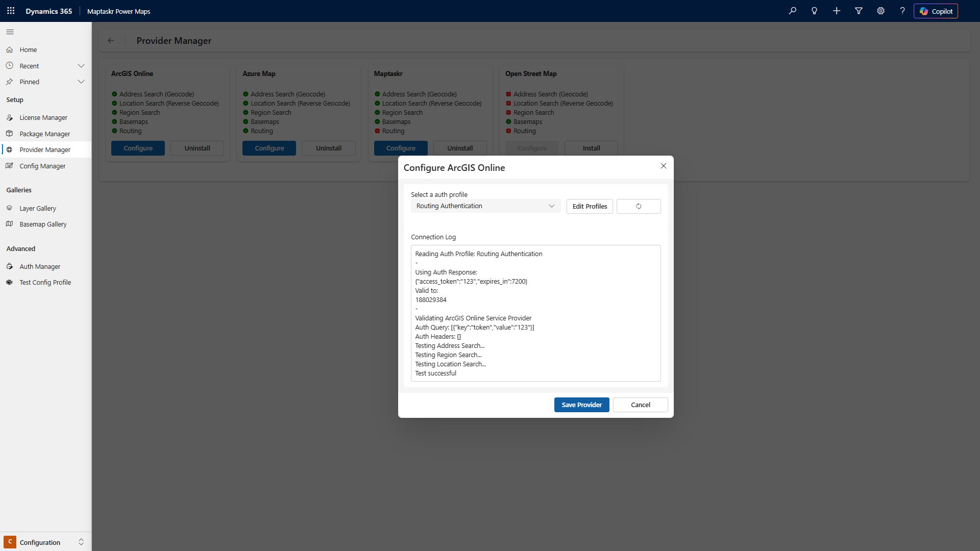Open the advanced filter funnel icon
The width and height of the screenshot is (980, 551).
pos(859,11)
